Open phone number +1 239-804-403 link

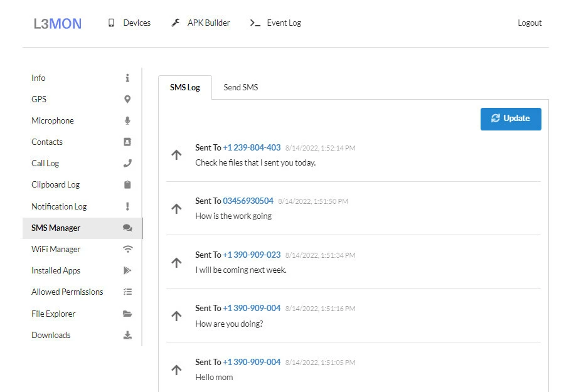point(252,147)
